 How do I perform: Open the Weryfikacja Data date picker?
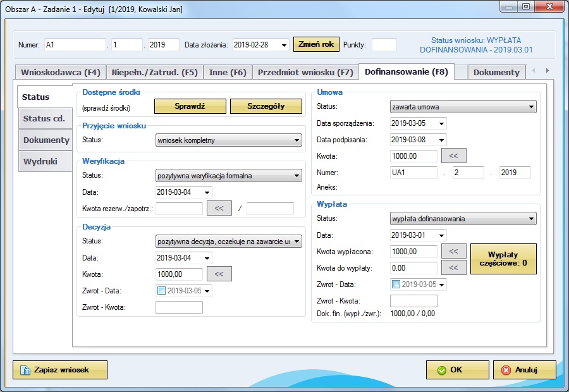click(x=207, y=192)
